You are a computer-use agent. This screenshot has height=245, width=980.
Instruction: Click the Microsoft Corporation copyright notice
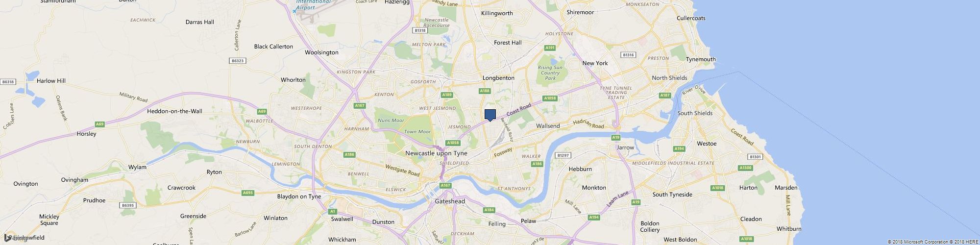[x=912, y=242]
